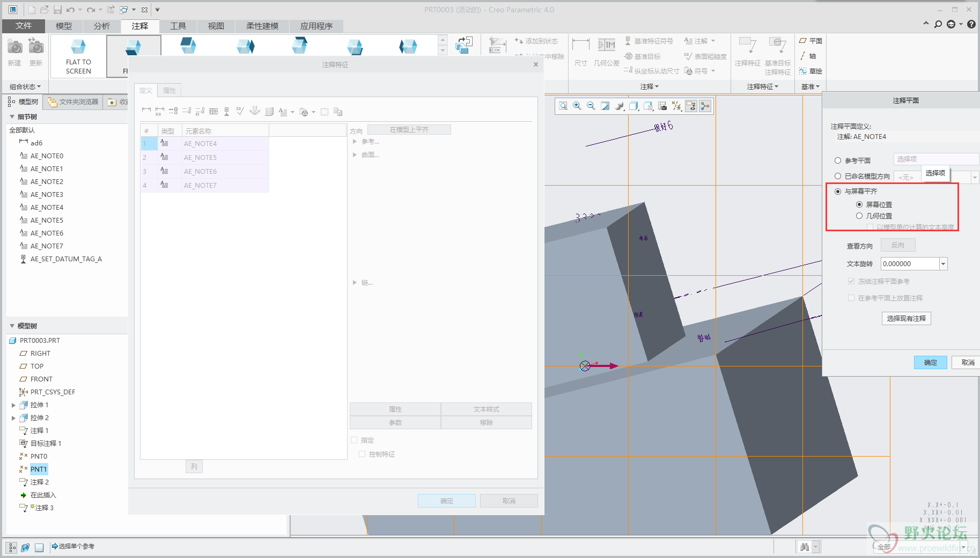Toggle the 冻结注释平面参考 checkbox
980x558 pixels.
(851, 281)
